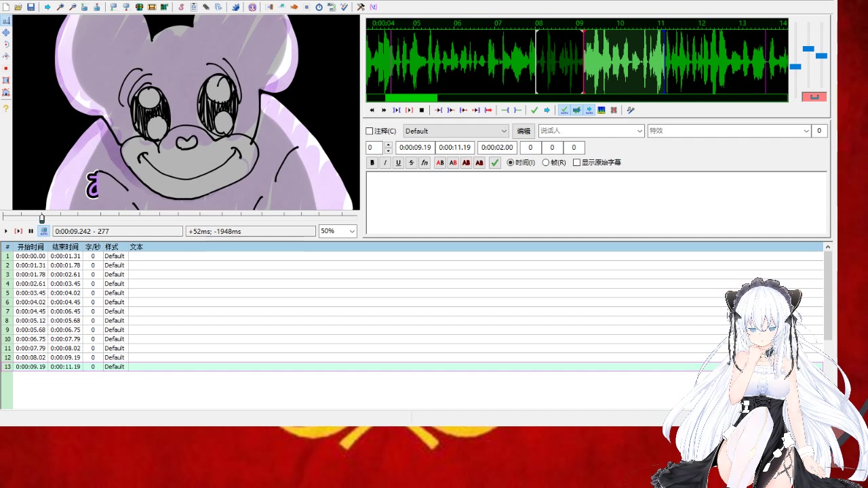Click the layer number spinner arrows
The height and width of the screenshot is (488, 868).
(x=388, y=147)
